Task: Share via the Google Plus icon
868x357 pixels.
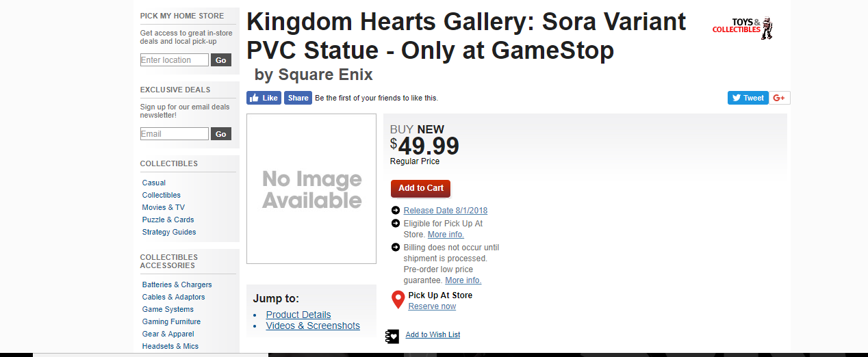Action: click(779, 98)
